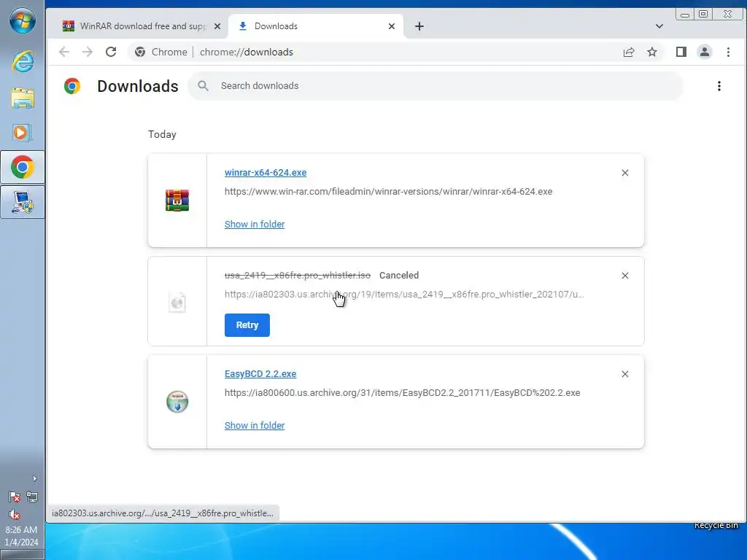Focus the Search downloads field
747x560 pixels.
436,86
